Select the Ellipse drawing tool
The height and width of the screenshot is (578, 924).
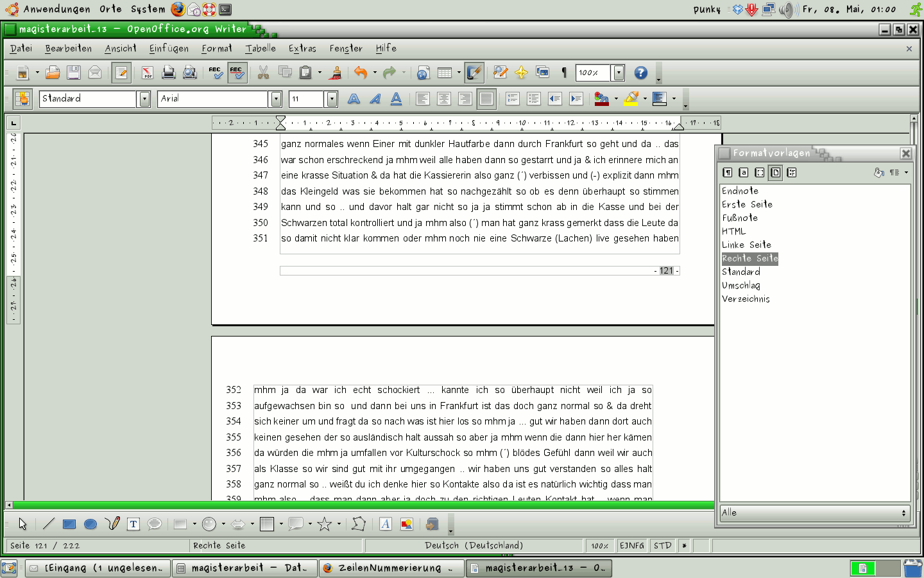[90, 525]
